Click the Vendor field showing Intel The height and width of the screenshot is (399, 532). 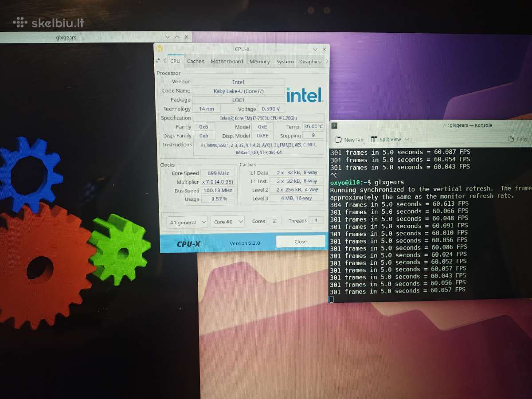[238, 82]
